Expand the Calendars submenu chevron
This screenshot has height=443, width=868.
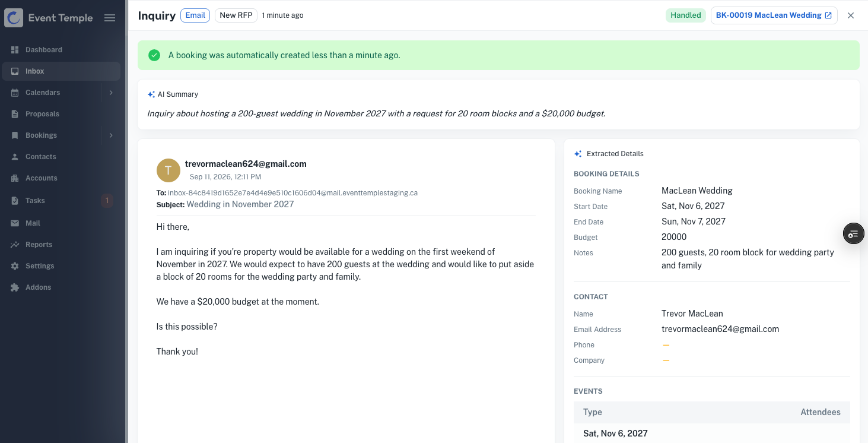click(x=111, y=93)
